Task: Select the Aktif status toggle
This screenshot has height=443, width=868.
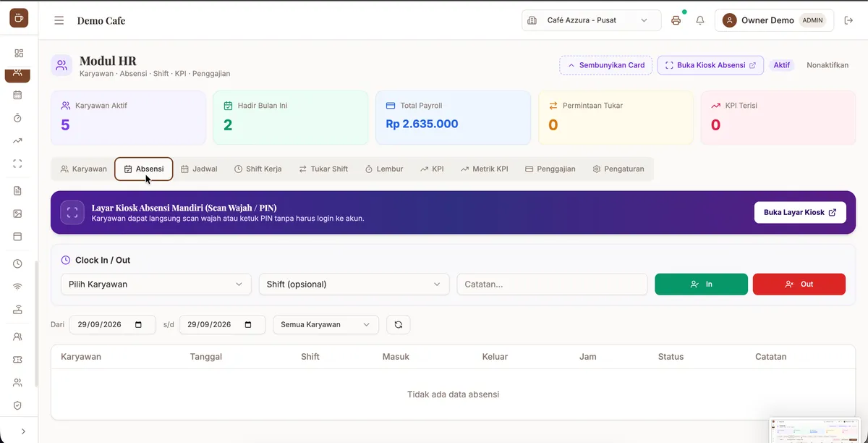Action: coord(782,65)
